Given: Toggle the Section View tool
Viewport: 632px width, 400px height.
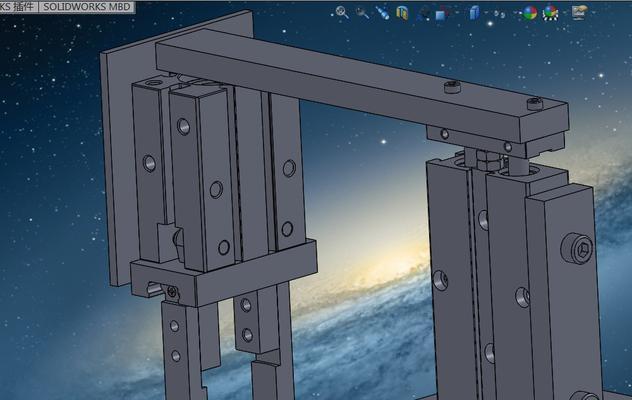Looking at the screenshot, I should point(402,13).
